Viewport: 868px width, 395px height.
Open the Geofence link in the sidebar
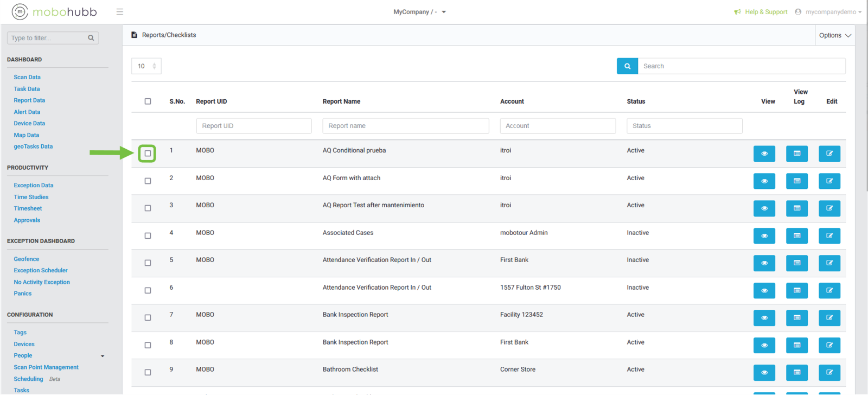click(x=27, y=259)
